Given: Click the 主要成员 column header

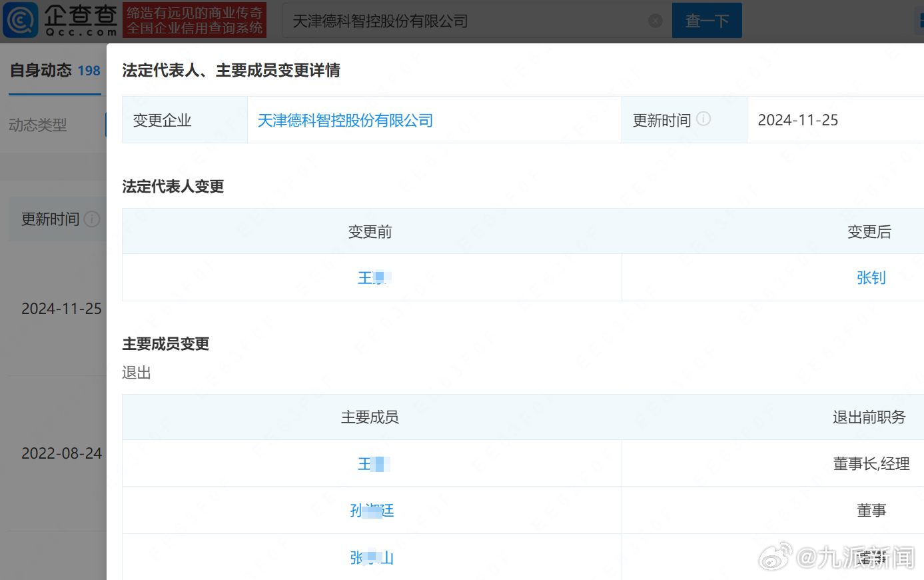Looking at the screenshot, I should [x=370, y=417].
